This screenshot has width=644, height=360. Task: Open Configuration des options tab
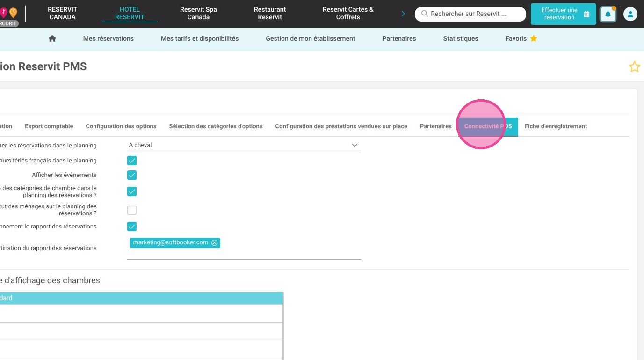(x=121, y=126)
